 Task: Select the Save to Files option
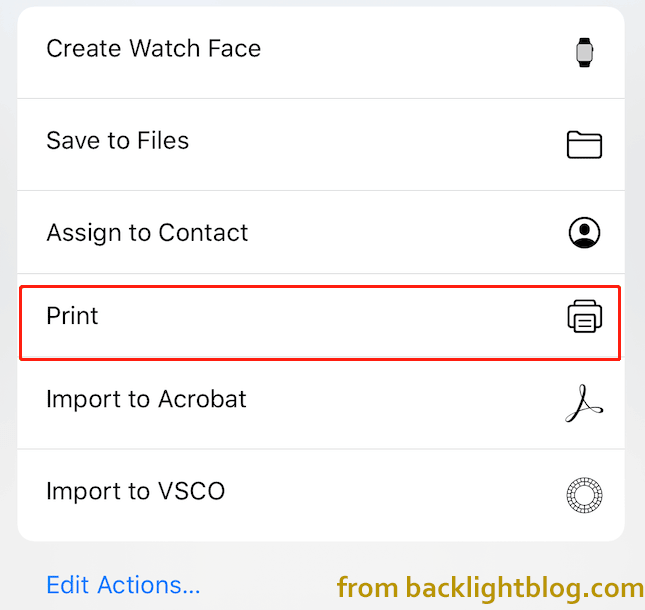pos(117,140)
